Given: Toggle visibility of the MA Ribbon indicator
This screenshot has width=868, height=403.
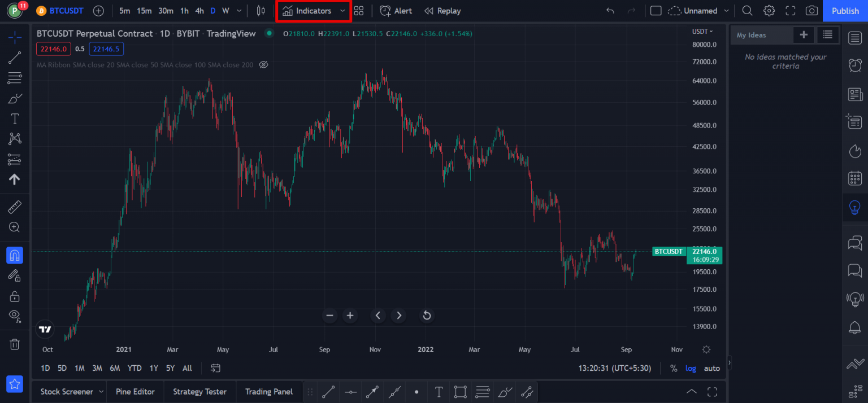Looking at the screenshot, I should (263, 64).
